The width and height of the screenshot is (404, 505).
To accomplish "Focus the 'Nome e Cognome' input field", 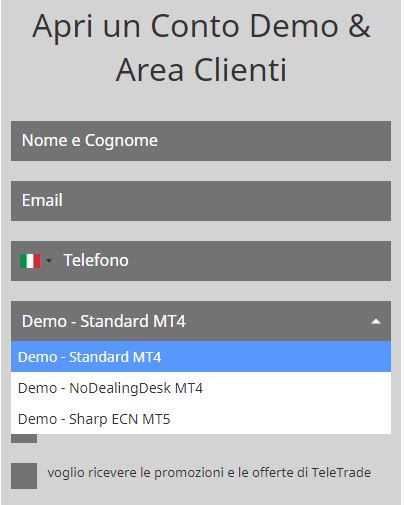I will coord(201,141).
